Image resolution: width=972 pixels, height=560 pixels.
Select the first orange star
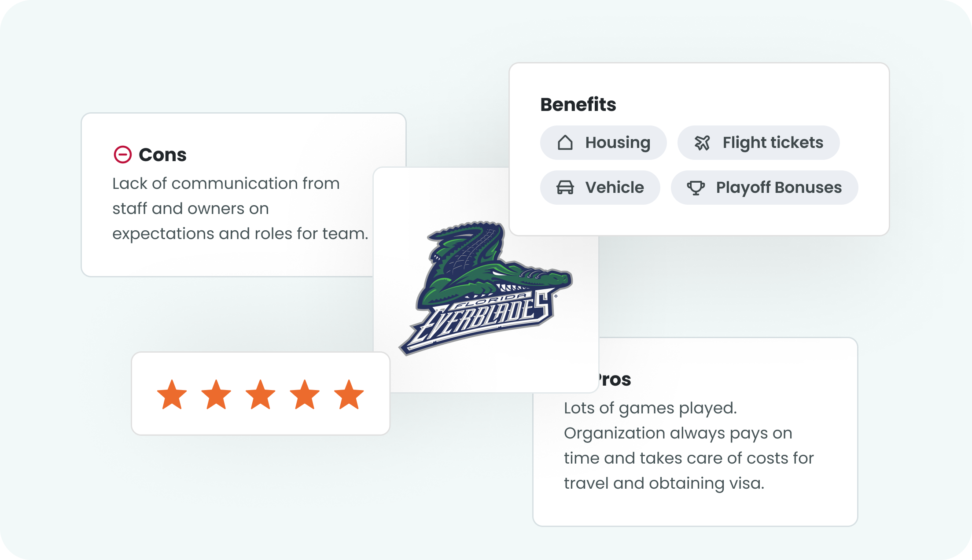172,394
